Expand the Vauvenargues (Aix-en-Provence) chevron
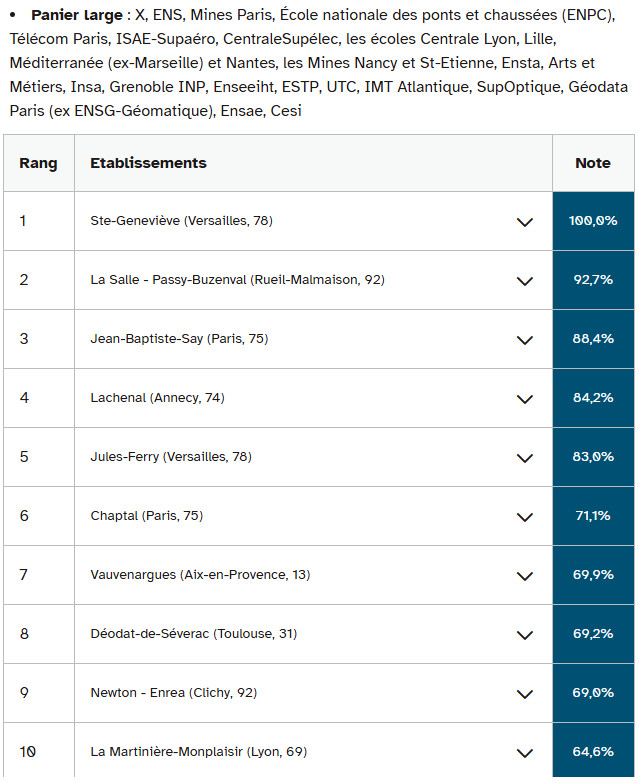Image resolution: width=639 pixels, height=783 pixels. pos(524,575)
